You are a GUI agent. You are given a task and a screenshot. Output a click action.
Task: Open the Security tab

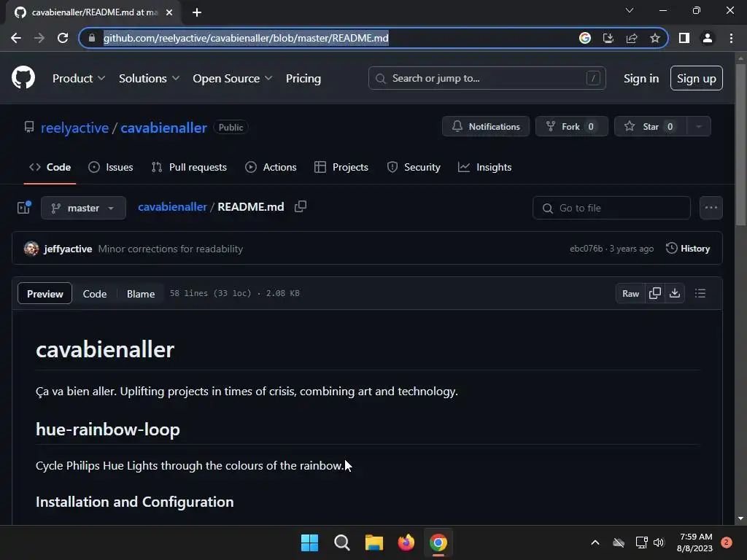tap(414, 167)
